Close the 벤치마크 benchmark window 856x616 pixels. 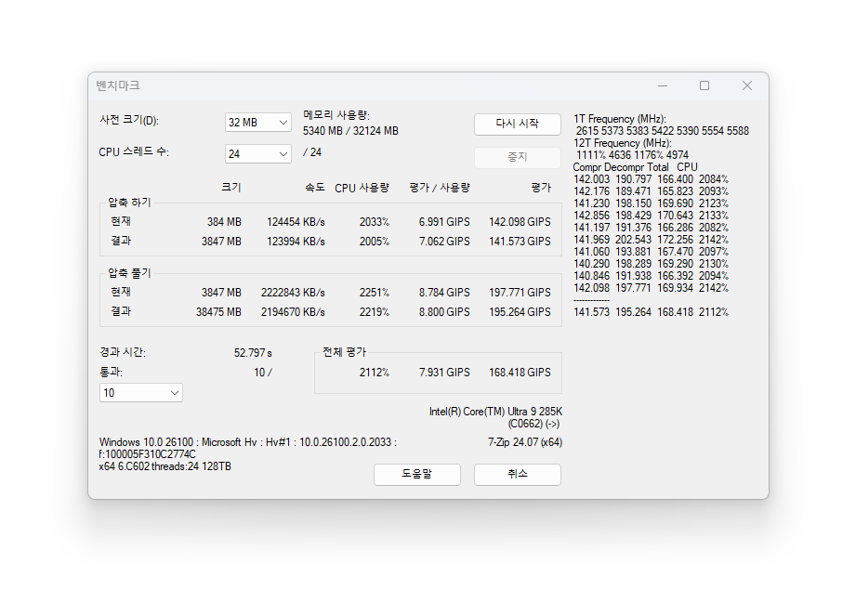[746, 85]
